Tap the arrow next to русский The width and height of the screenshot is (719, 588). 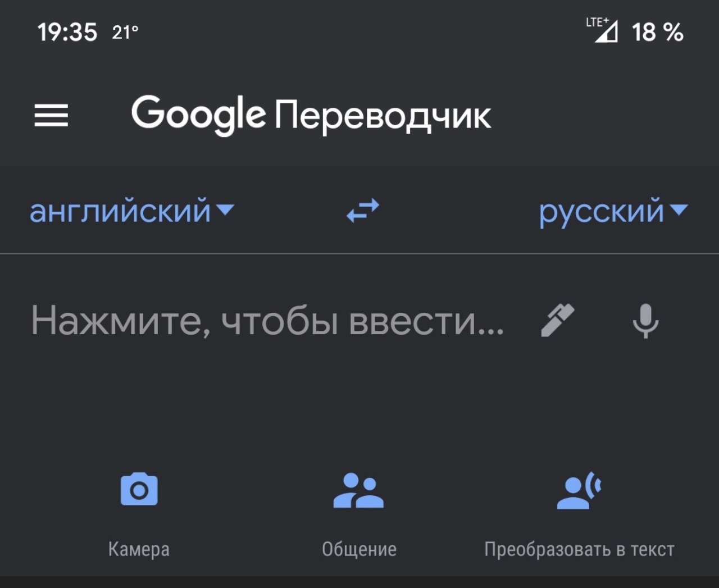679,210
